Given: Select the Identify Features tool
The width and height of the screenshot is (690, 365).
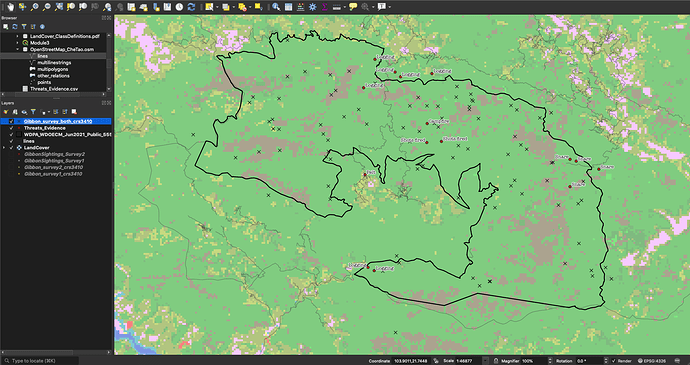Looking at the screenshot, I should (276, 7).
